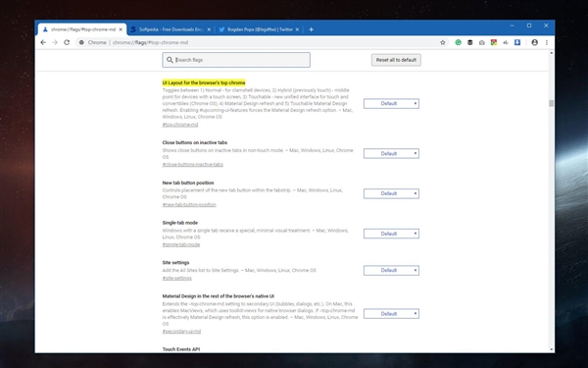Expand the Site settings flag dropdown
The image size is (588, 368).
click(391, 271)
